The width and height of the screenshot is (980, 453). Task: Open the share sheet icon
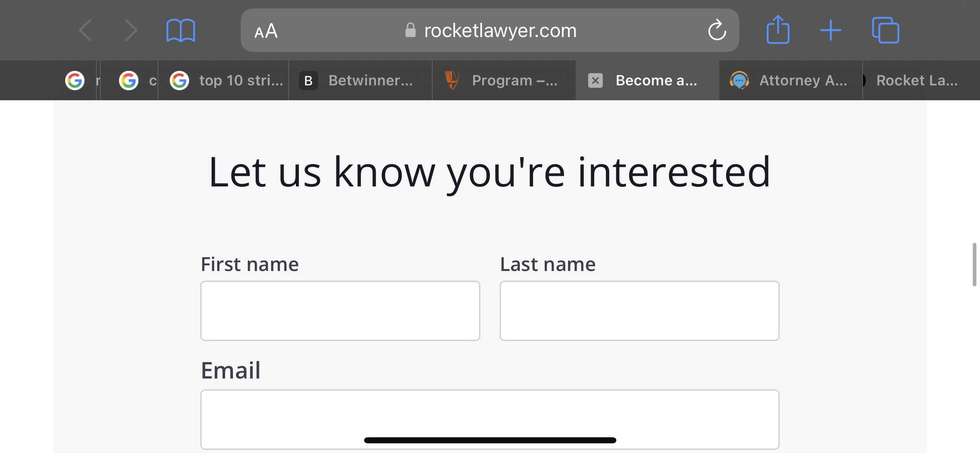pos(778,29)
